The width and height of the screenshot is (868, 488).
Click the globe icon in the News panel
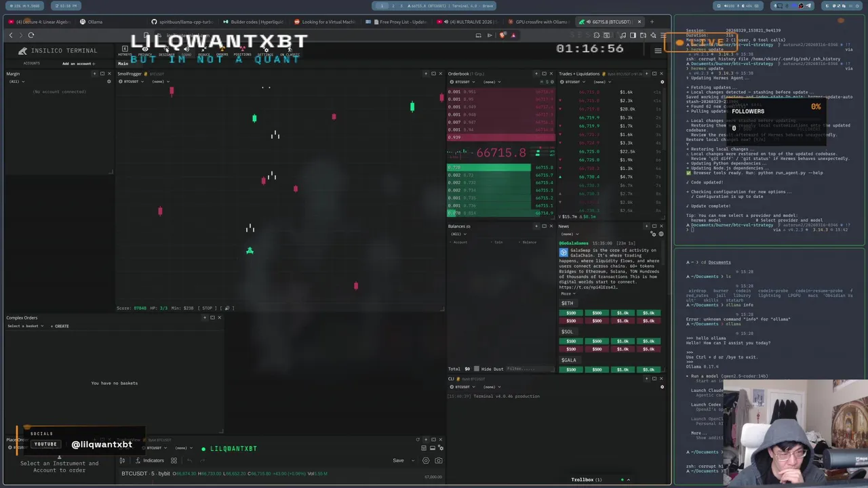tap(661, 234)
